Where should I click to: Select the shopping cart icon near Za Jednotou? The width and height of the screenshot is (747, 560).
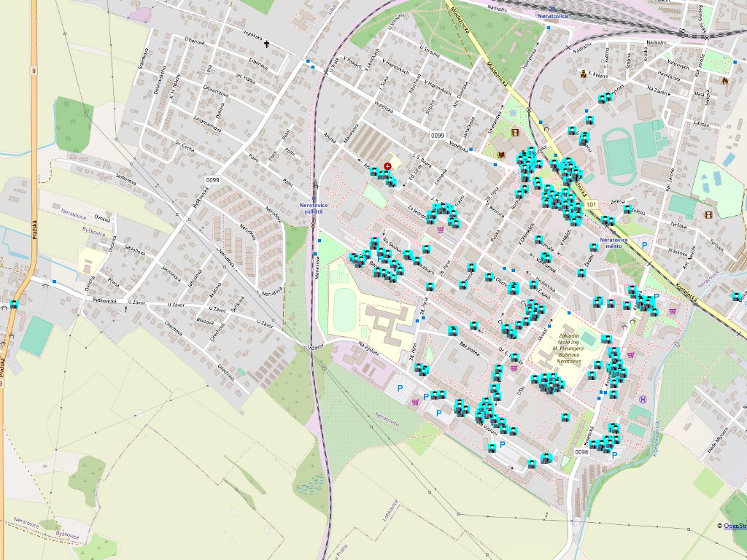(x=440, y=230)
